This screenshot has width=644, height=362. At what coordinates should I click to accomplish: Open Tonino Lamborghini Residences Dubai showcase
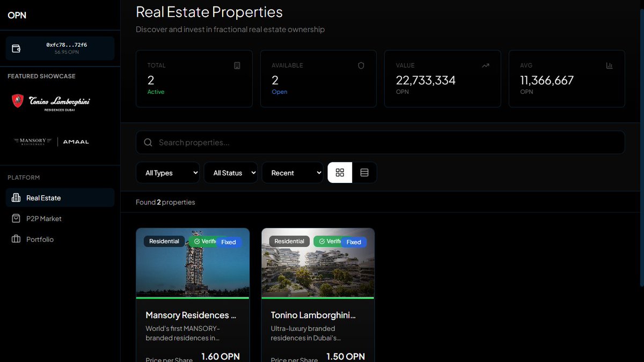[x=51, y=101]
